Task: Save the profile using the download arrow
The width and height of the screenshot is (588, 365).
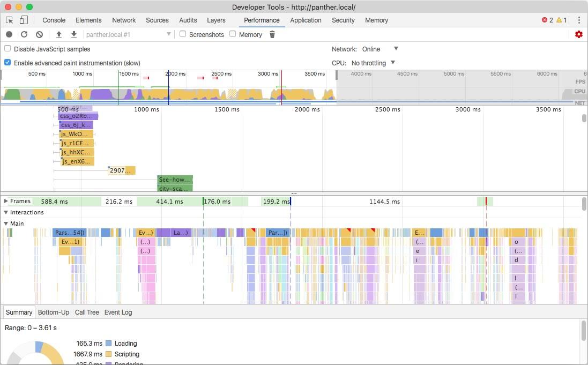Action: pyautogui.click(x=74, y=34)
